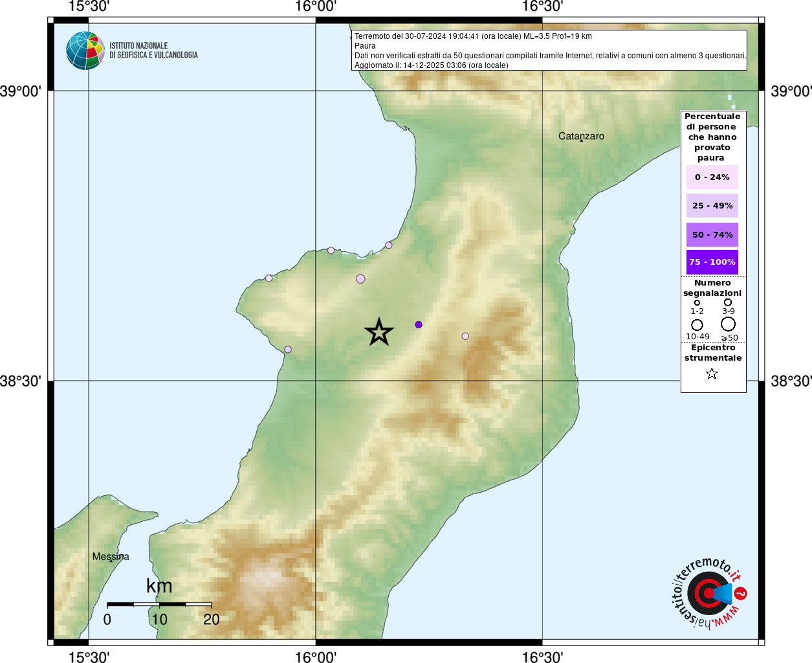
Task: Select the pale marker east of the dark purple one
Action: [x=465, y=336]
